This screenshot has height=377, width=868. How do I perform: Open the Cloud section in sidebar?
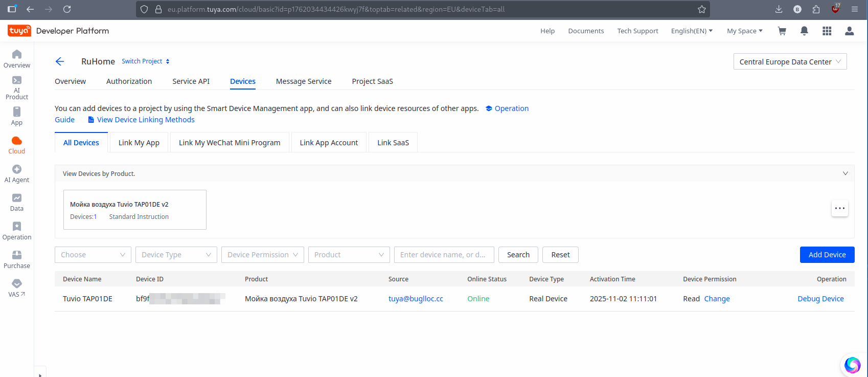pos(16,145)
